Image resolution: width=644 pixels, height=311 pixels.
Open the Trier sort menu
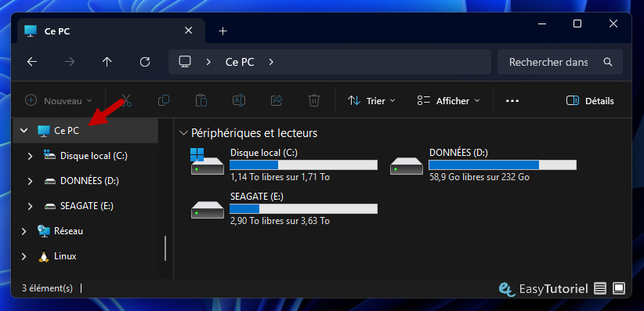371,100
